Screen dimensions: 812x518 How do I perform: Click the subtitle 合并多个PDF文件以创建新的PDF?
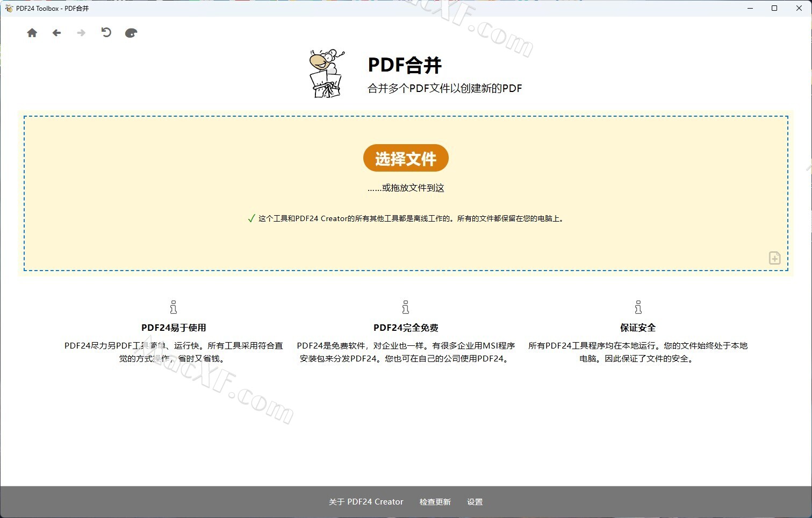(445, 88)
